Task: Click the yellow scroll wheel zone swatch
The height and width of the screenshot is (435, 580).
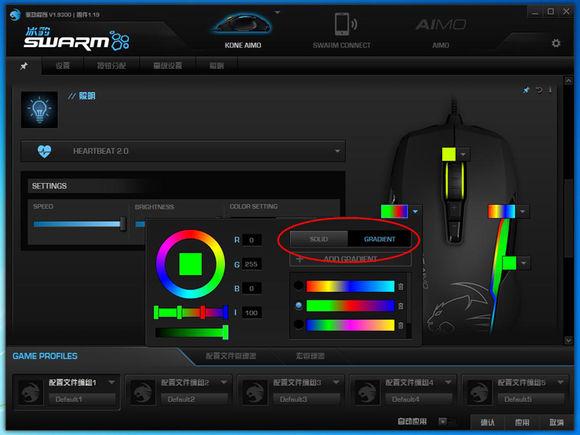Action: [x=449, y=154]
